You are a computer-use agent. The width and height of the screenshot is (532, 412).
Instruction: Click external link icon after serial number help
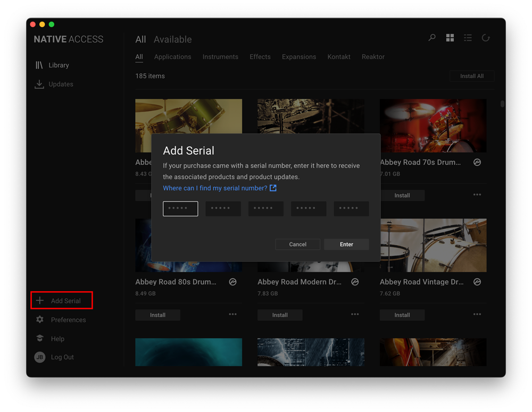[273, 188]
